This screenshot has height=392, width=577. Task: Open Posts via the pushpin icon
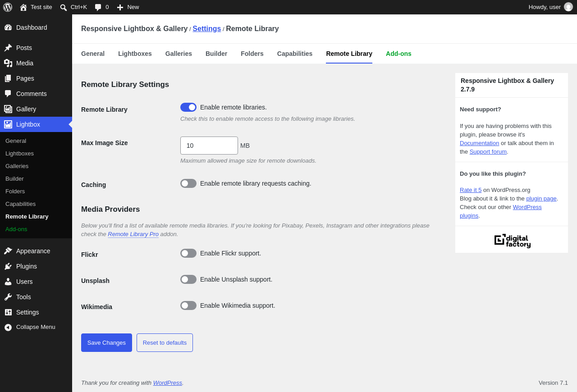pos(8,48)
